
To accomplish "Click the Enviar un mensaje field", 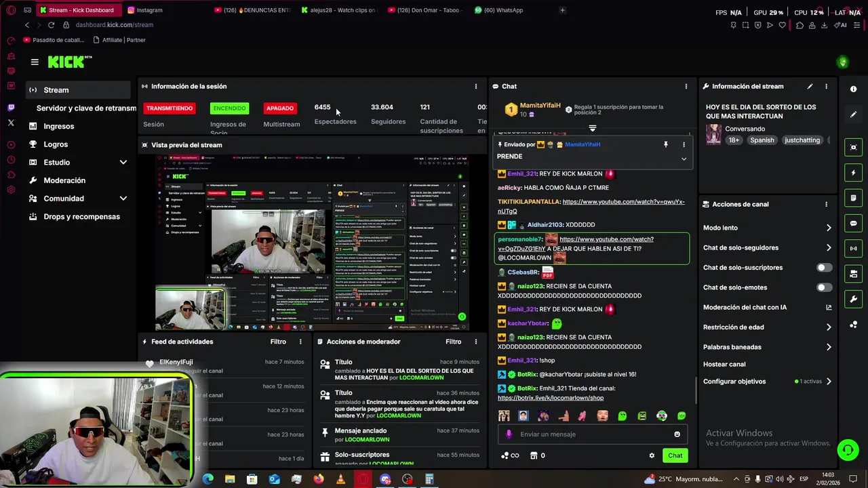I will click(x=591, y=434).
